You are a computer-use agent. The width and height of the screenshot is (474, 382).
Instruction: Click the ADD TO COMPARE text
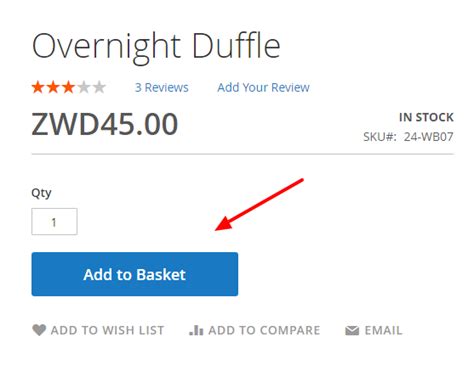point(264,330)
